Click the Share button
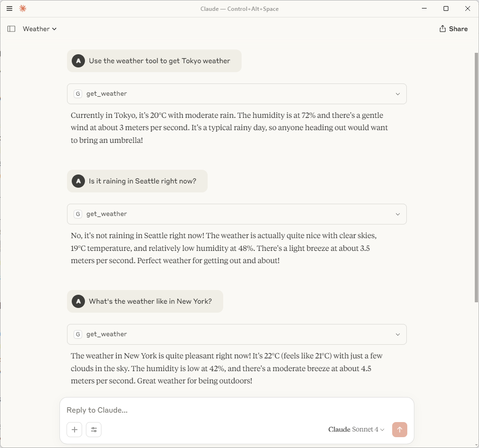The height and width of the screenshot is (448, 479). (454, 29)
